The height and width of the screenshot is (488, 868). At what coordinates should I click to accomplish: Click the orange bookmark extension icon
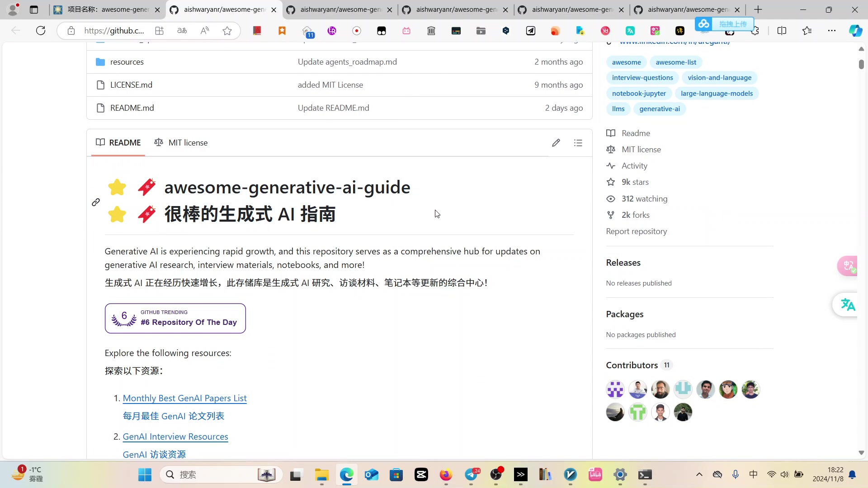pos(282,31)
